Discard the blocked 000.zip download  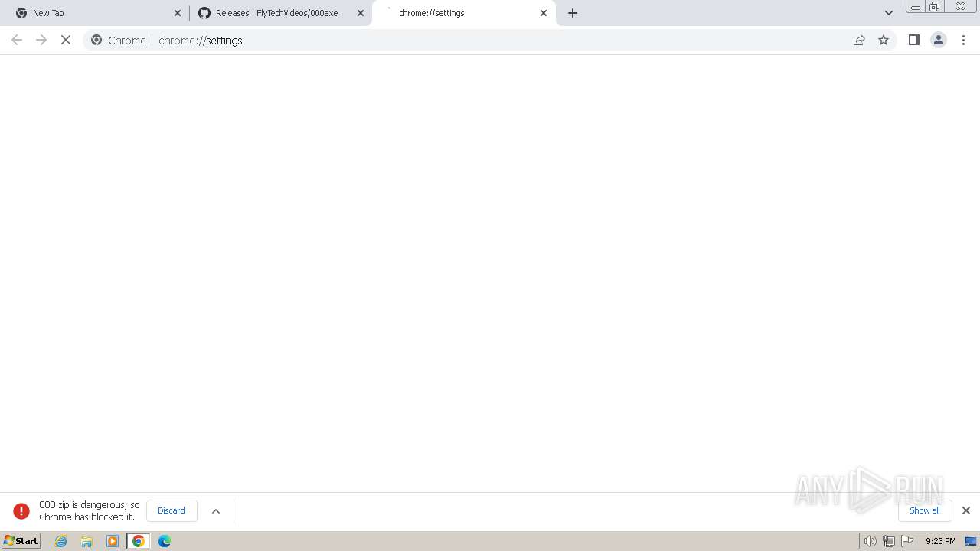(171, 510)
